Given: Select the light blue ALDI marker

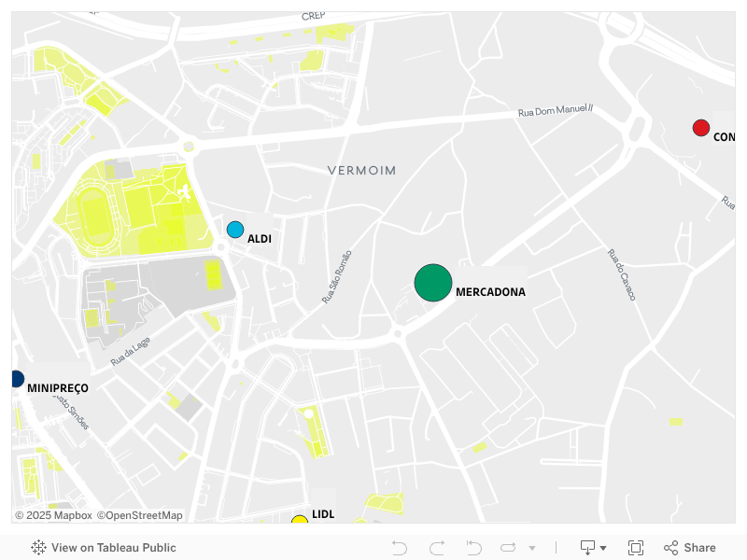Looking at the screenshot, I should [235, 230].
